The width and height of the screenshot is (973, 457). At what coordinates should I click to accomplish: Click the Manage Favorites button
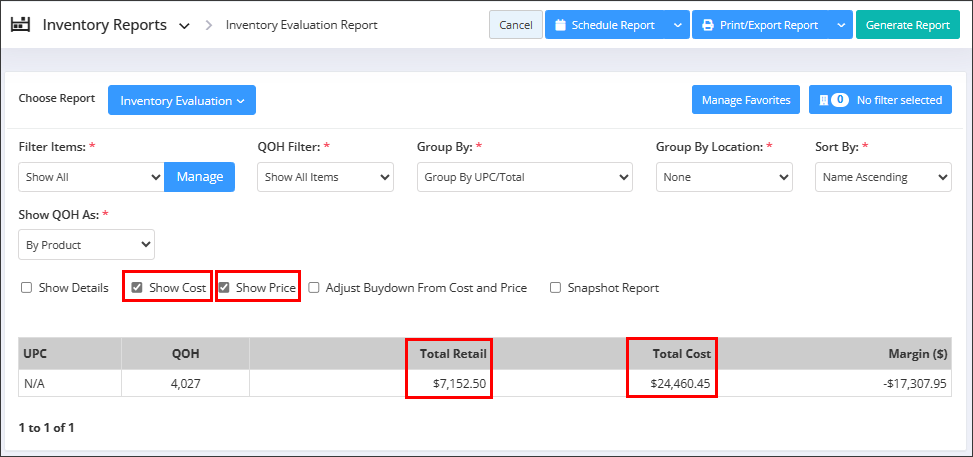click(x=746, y=100)
